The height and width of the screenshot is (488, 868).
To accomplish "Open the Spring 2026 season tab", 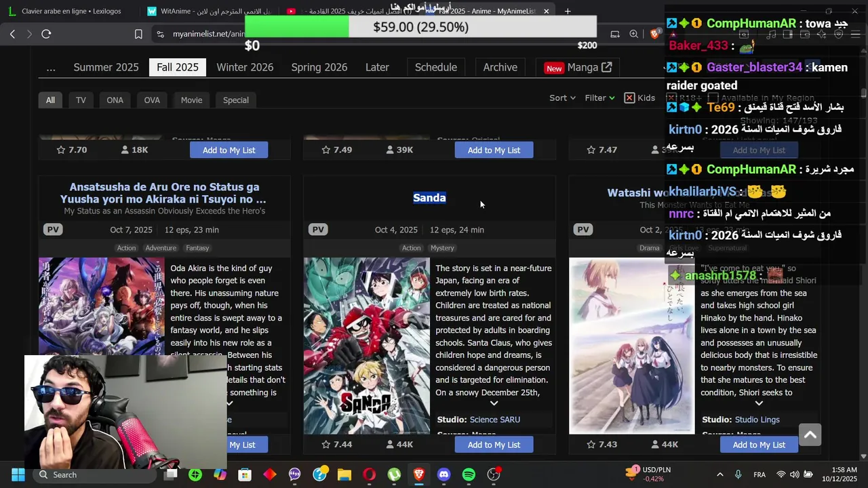I will tap(319, 67).
